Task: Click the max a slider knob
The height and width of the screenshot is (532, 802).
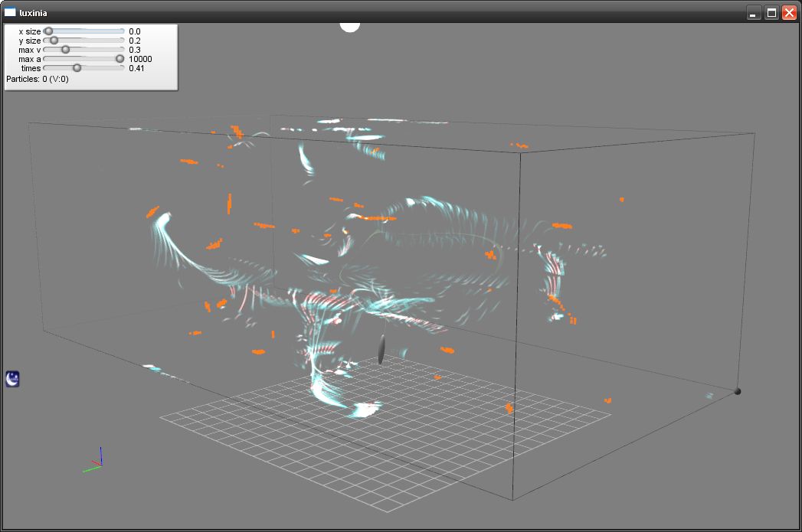Action: pos(119,59)
